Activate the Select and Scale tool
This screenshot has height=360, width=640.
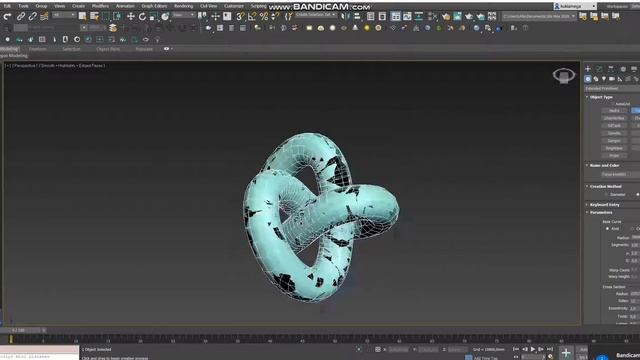[153, 16]
